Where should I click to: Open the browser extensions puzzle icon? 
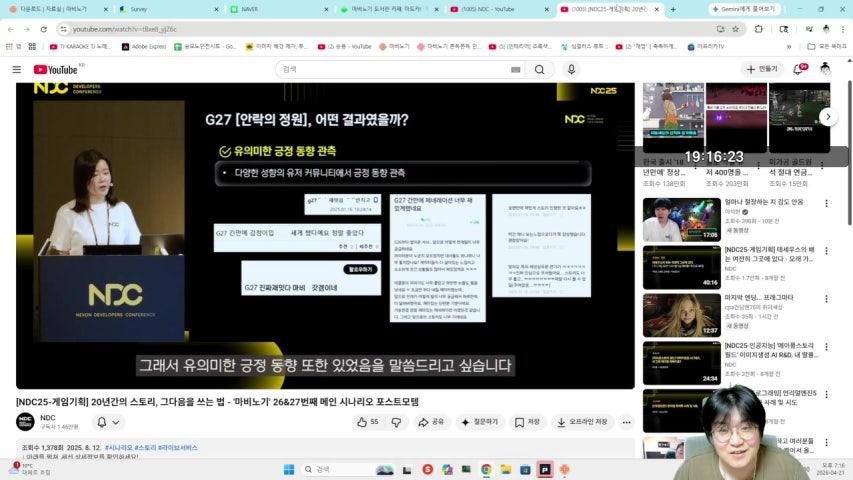click(x=759, y=29)
